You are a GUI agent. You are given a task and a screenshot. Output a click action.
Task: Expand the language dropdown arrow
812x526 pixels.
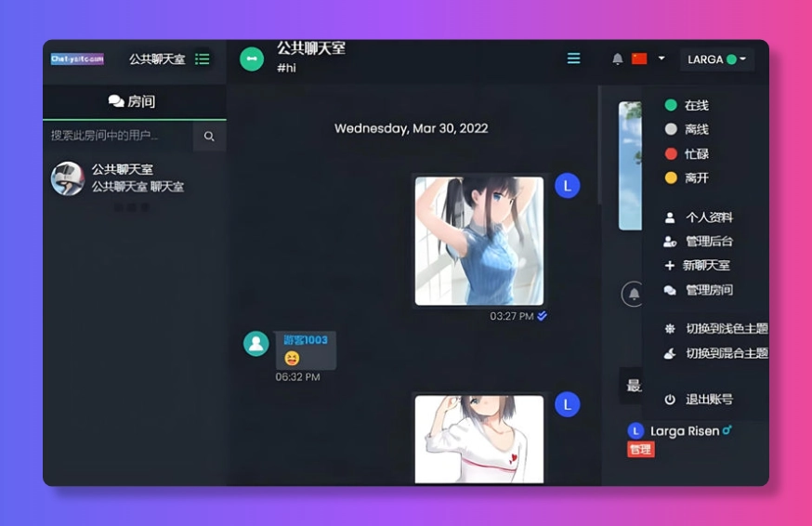[661, 58]
